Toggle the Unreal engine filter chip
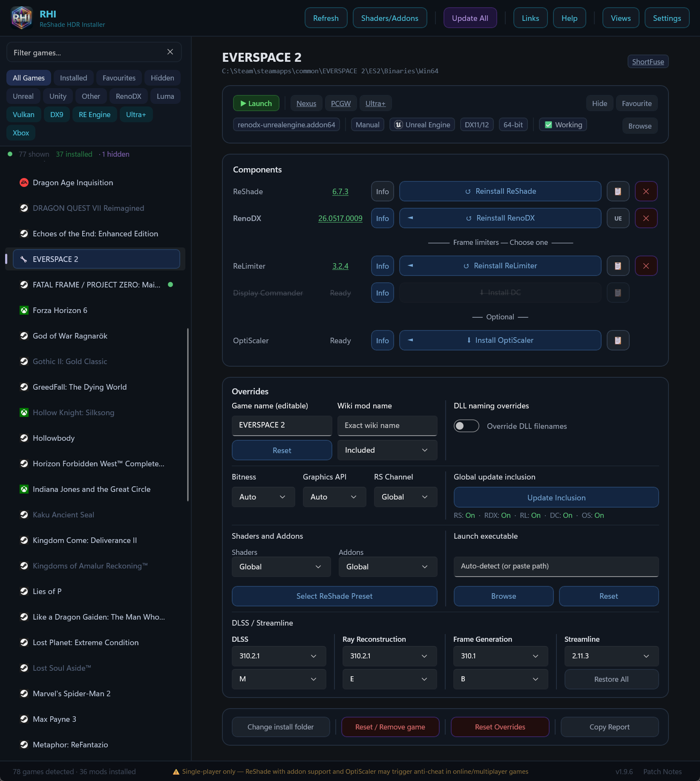The width and height of the screenshot is (700, 781). pyautogui.click(x=23, y=96)
